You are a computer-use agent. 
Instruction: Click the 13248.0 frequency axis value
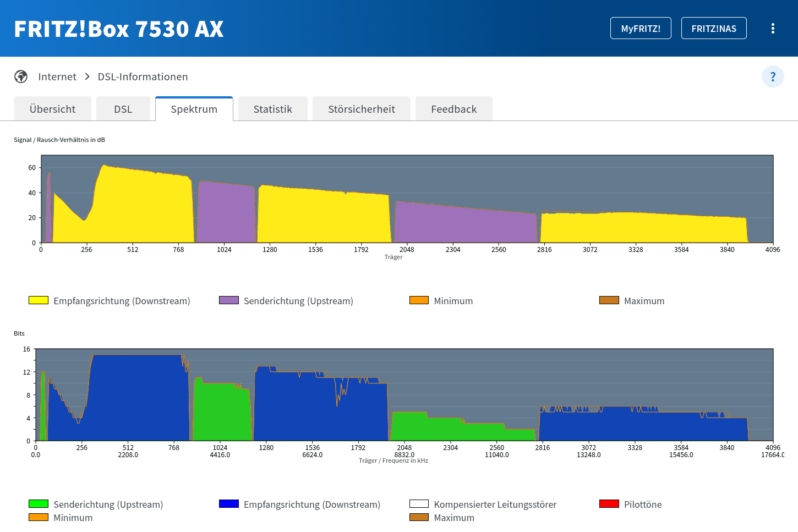click(589, 455)
